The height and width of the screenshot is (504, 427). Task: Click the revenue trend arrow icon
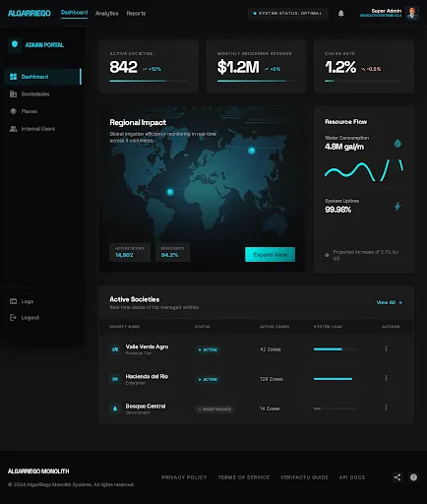267,69
